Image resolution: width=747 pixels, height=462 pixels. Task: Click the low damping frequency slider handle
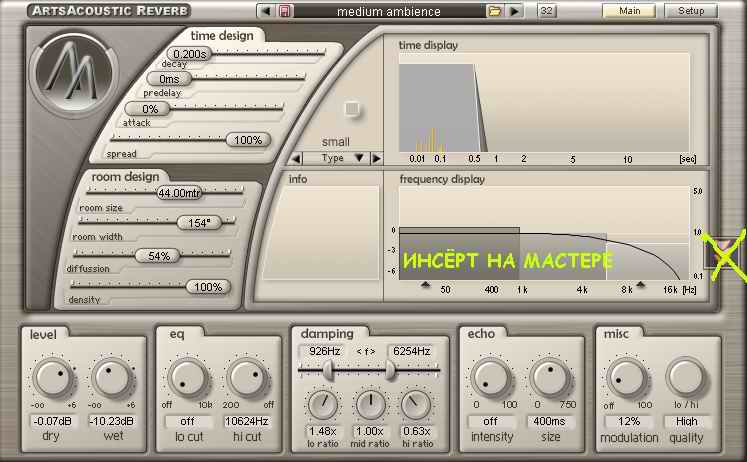[x=328, y=370]
